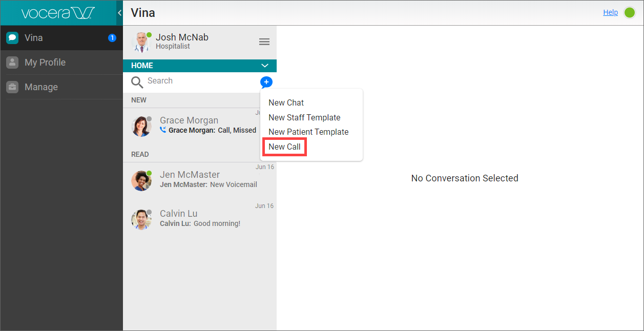Click the My Profile person icon
Image resolution: width=644 pixels, height=331 pixels.
click(12, 63)
